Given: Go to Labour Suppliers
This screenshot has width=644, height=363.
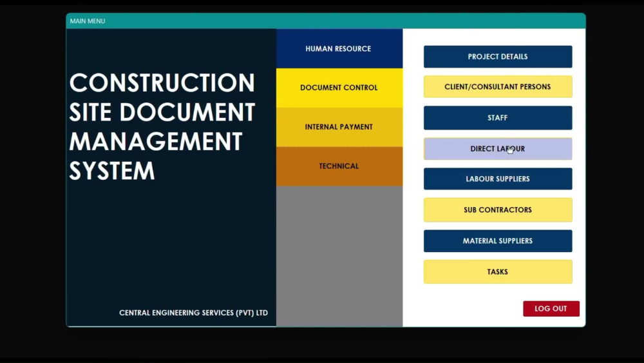Looking at the screenshot, I should [x=498, y=179].
